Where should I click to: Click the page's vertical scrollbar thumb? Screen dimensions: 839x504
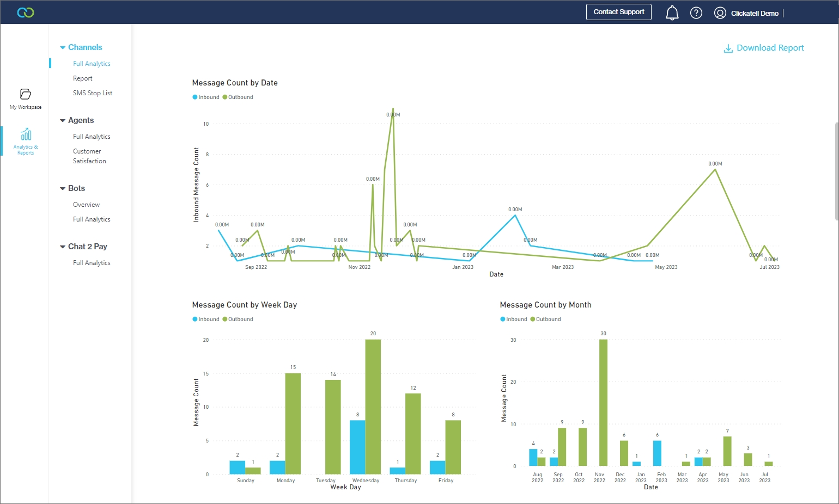836,171
